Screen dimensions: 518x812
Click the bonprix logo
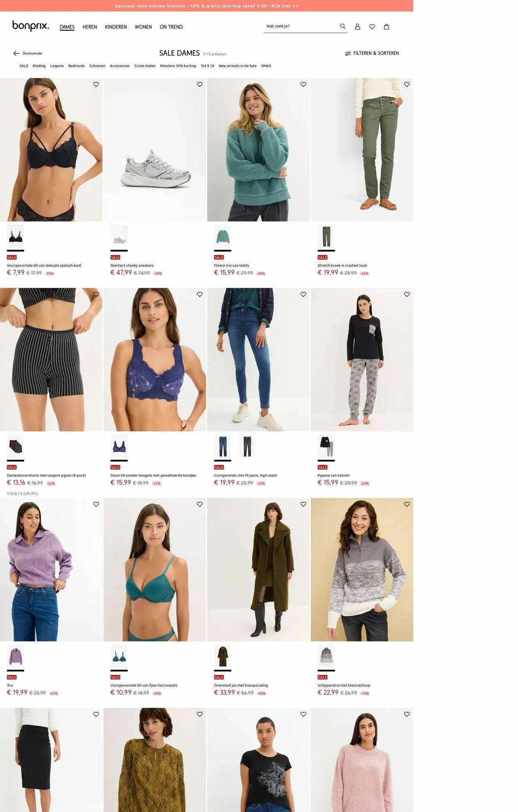(x=31, y=26)
